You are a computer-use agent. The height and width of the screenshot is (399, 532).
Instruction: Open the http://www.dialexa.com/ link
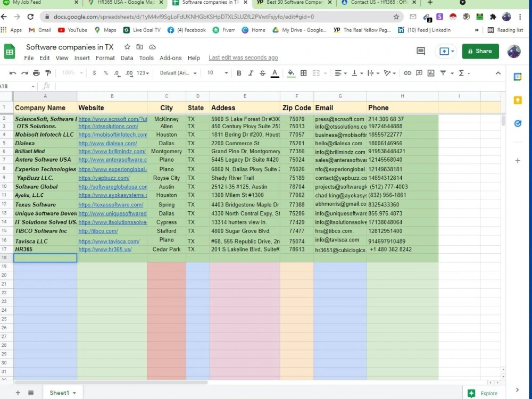tap(107, 143)
